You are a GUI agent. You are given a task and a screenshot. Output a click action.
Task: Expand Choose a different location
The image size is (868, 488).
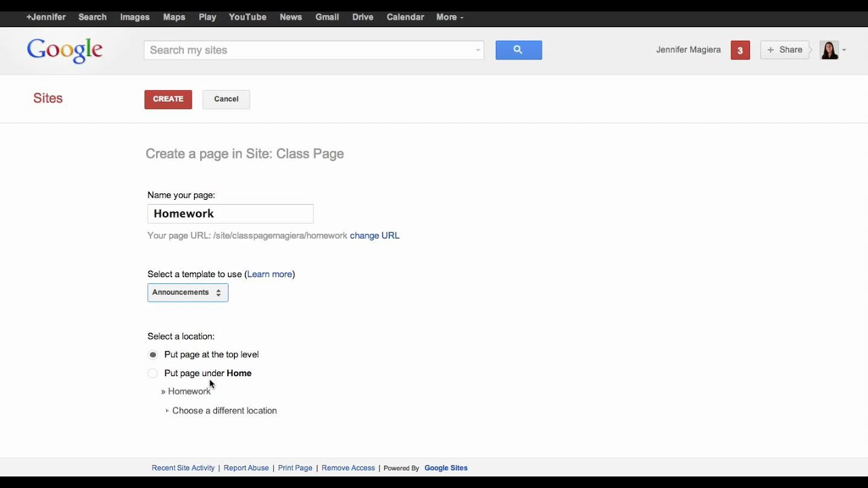pyautogui.click(x=221, y=411)
